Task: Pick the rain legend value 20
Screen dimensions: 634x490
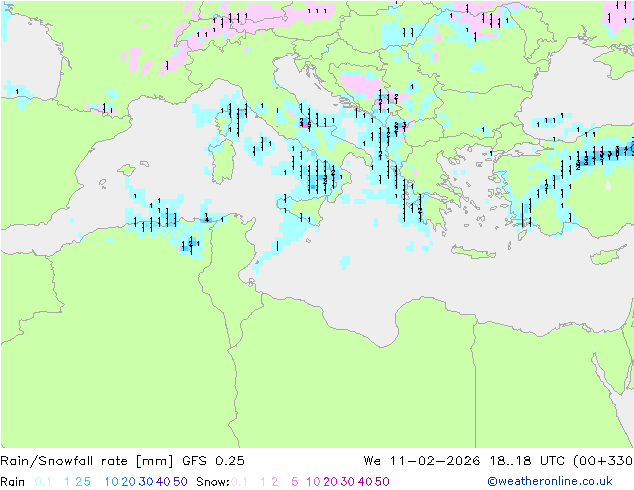Action: (128, 482)
